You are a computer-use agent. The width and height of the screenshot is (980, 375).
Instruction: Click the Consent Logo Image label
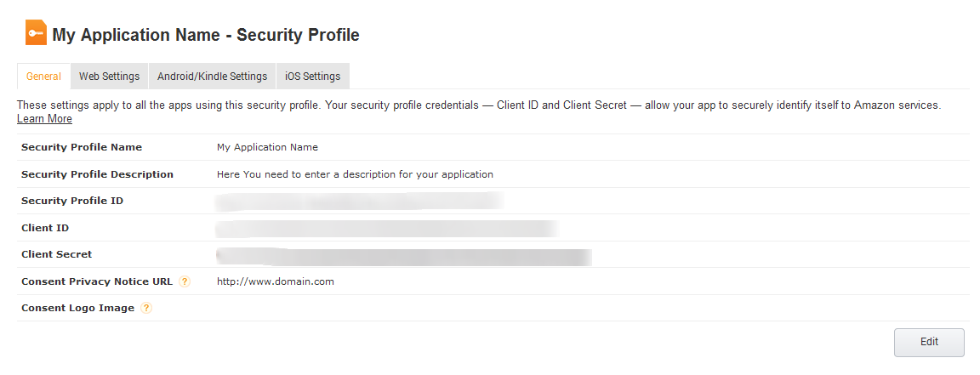pos(77,308)
